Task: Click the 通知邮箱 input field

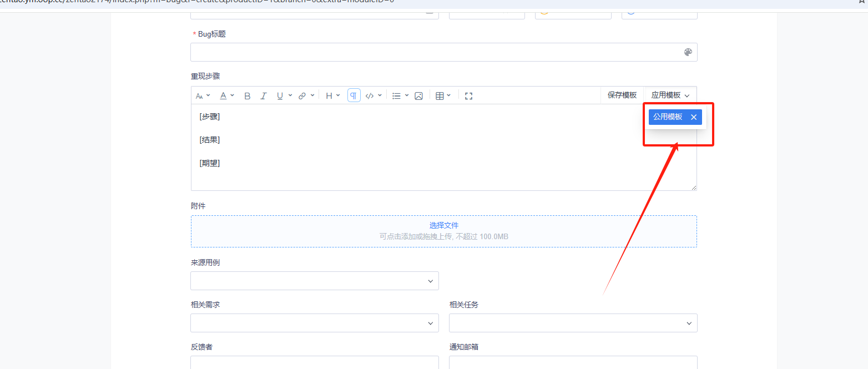Action: 573,363
